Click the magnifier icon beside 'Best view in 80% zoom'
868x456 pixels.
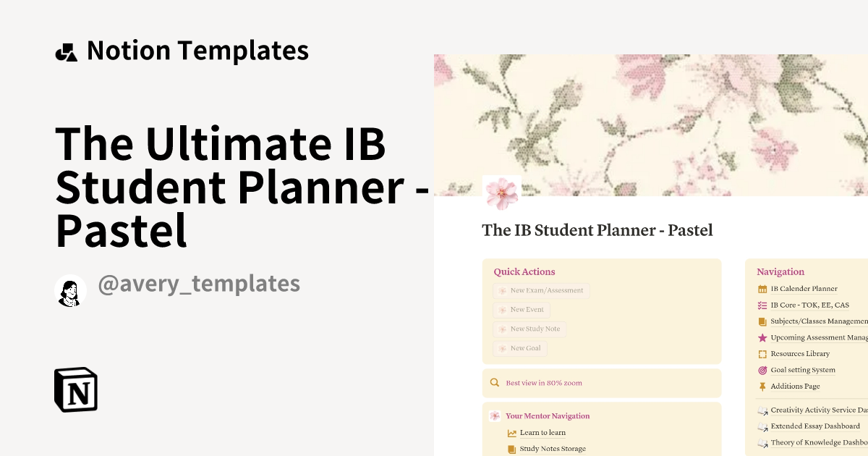(x=495, y=382)
